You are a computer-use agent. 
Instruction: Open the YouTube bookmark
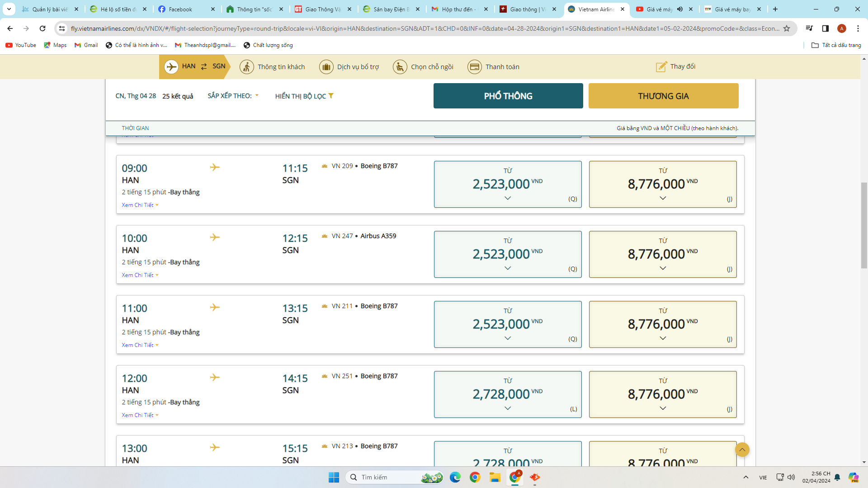(21, 45)
